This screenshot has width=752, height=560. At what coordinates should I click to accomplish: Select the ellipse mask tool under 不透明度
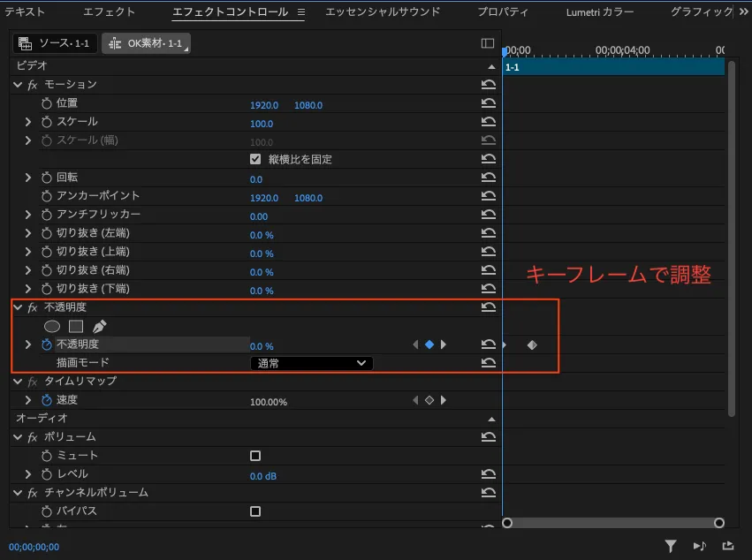click(52, 327)
